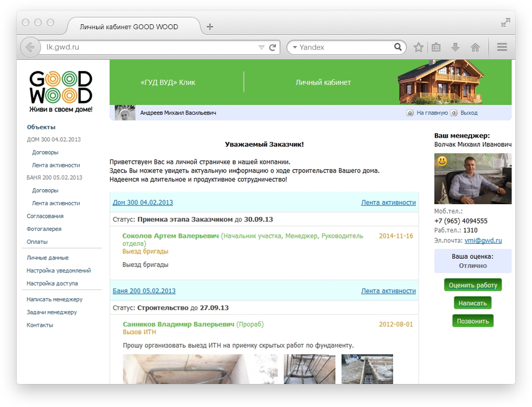The width and height of the screenshot is (532, 407).
Task: Open the hamburger menu icon
Action: click(502, 47)
